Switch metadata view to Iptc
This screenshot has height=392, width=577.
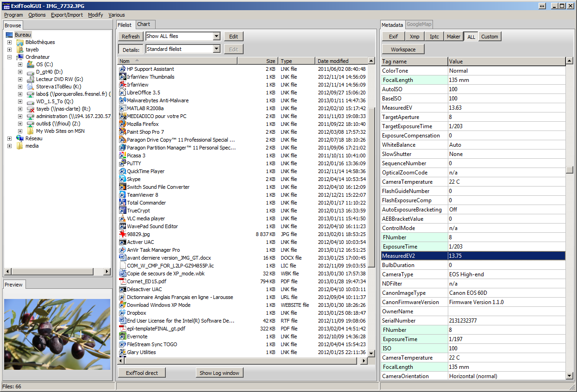tap(434, 37)
